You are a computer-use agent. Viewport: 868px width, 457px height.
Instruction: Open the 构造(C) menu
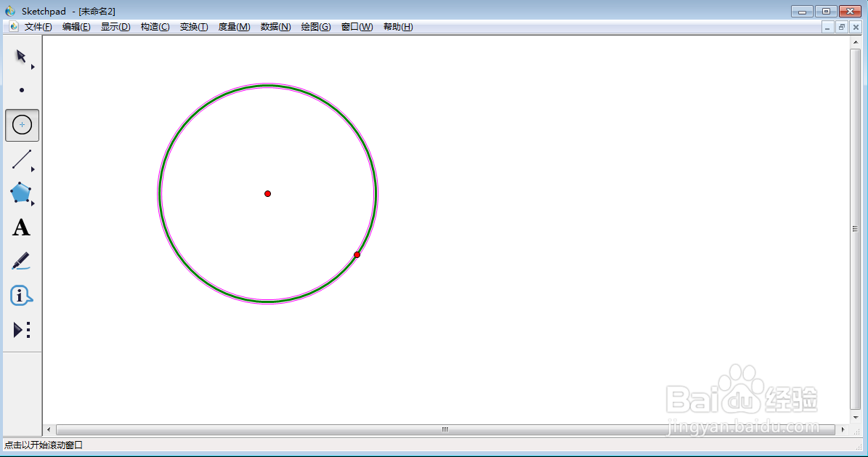point(155,27)
